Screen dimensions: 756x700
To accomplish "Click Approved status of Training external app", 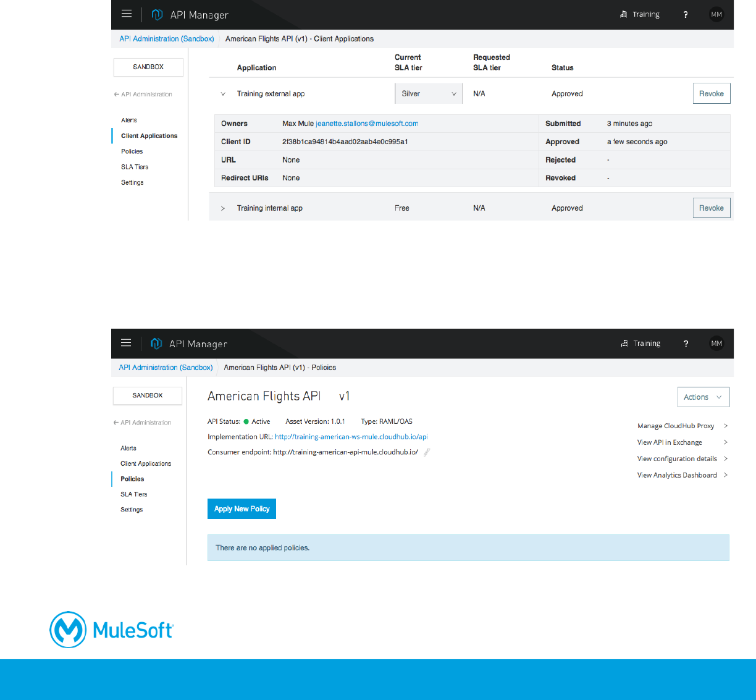I will point(567,94).
